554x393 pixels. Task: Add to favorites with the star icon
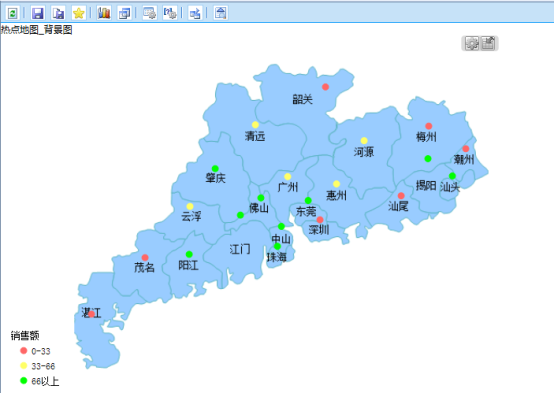coord(78,13)
